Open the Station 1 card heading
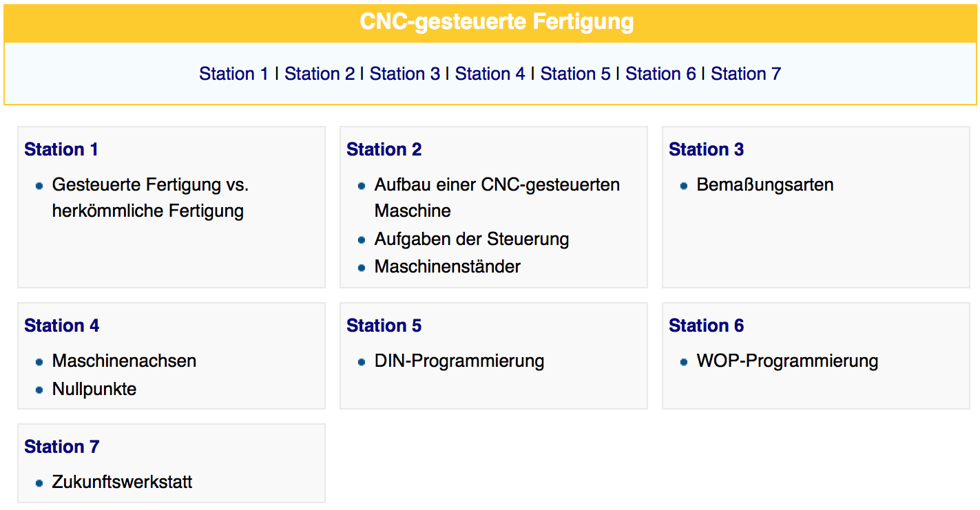Screen dimensions: 980x510 point(61,149)
